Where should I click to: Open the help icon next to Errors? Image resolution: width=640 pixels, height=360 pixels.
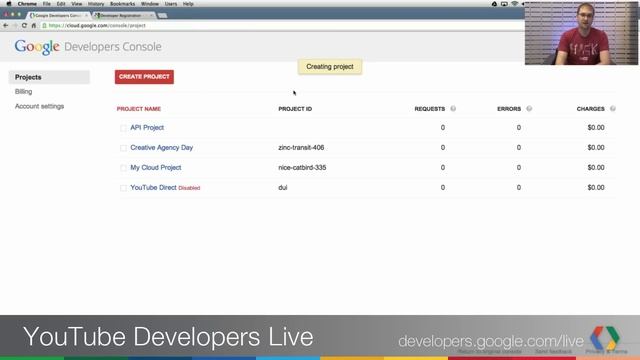(x=529, y=109)
